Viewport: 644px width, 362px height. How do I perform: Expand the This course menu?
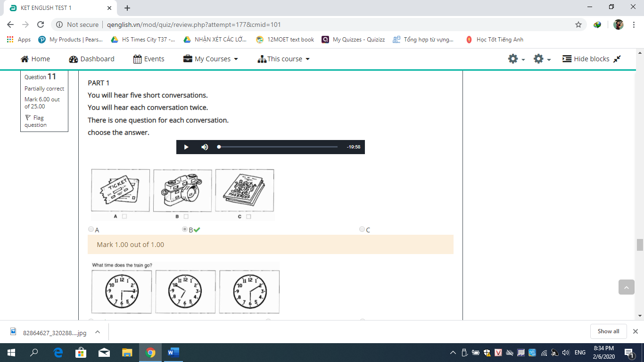click(x=284, y=59)
